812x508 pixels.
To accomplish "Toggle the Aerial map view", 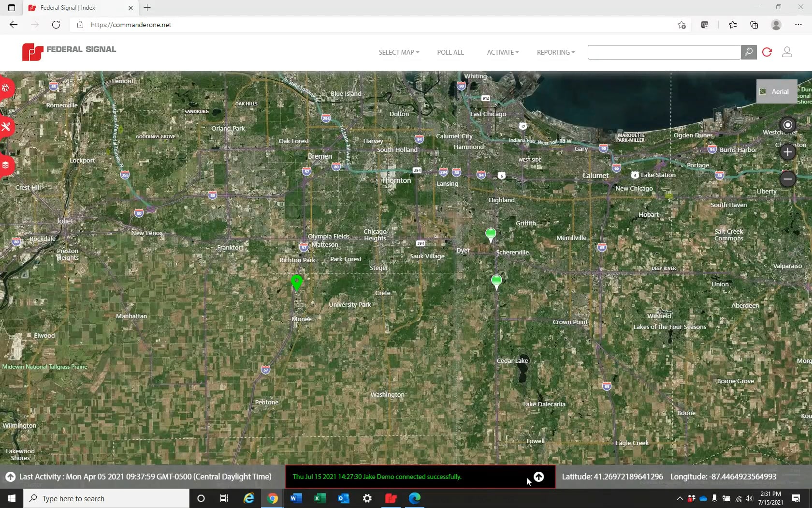I will tap(776, 91).
